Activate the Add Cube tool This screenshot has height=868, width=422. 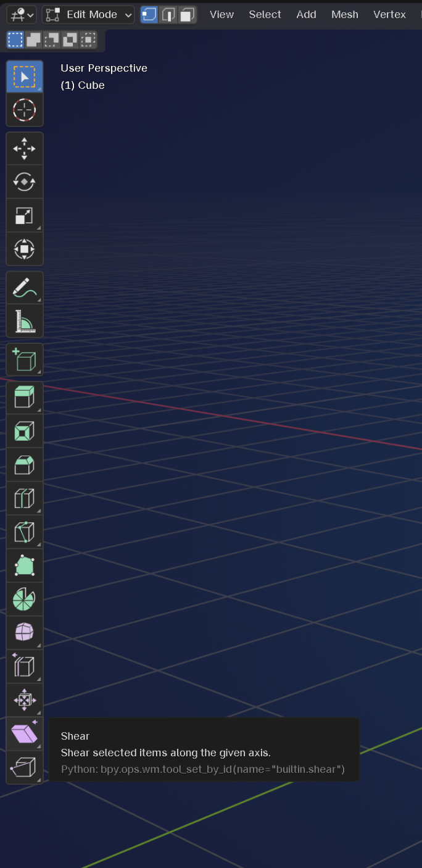(24, 359)
